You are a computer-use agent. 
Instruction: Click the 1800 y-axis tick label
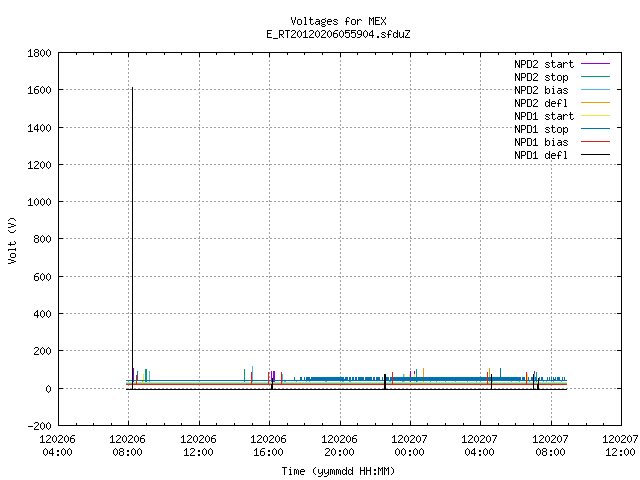pyautogui.click(x=39, y=53)
